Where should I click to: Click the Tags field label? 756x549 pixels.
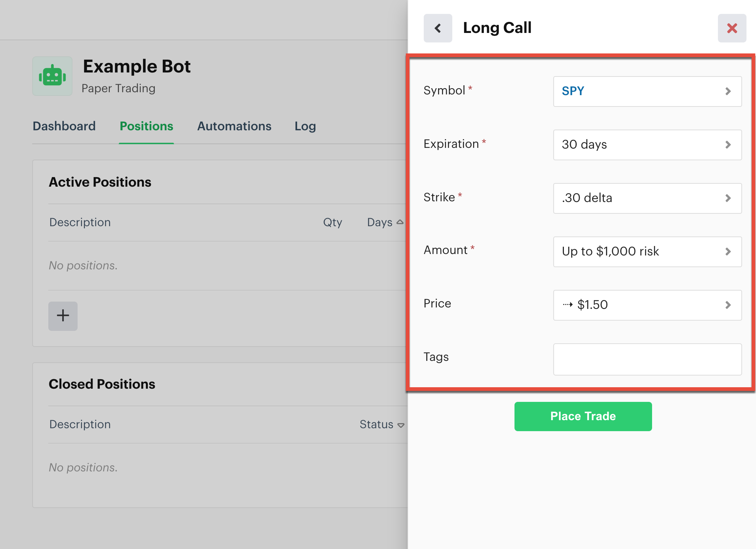tap(436, 357)
